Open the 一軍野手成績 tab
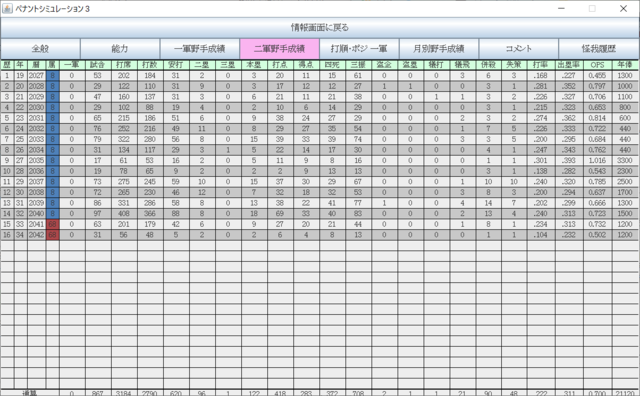 [200, 49]
